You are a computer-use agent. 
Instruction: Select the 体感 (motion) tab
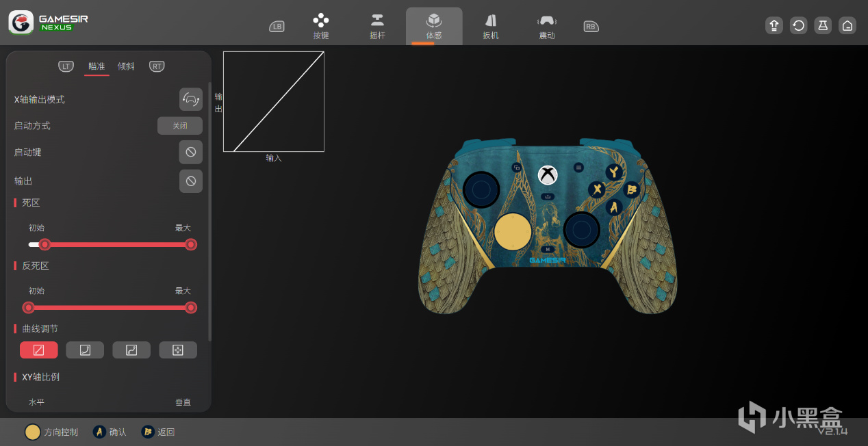click(434, 26)
